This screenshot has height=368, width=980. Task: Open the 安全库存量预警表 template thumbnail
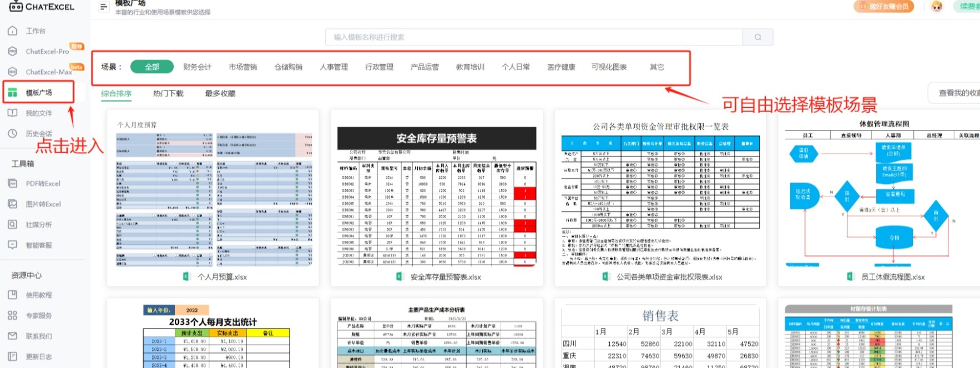[437, 197]
